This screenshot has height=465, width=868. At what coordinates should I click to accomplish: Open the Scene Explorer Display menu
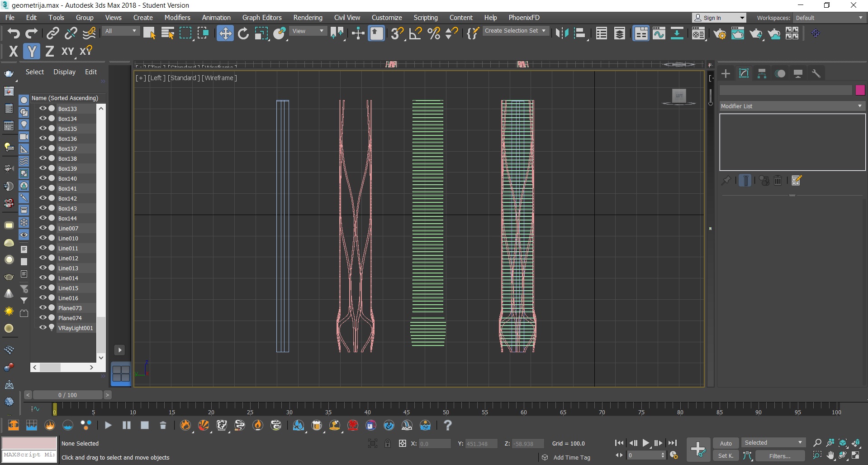click(x=64, y=72)
